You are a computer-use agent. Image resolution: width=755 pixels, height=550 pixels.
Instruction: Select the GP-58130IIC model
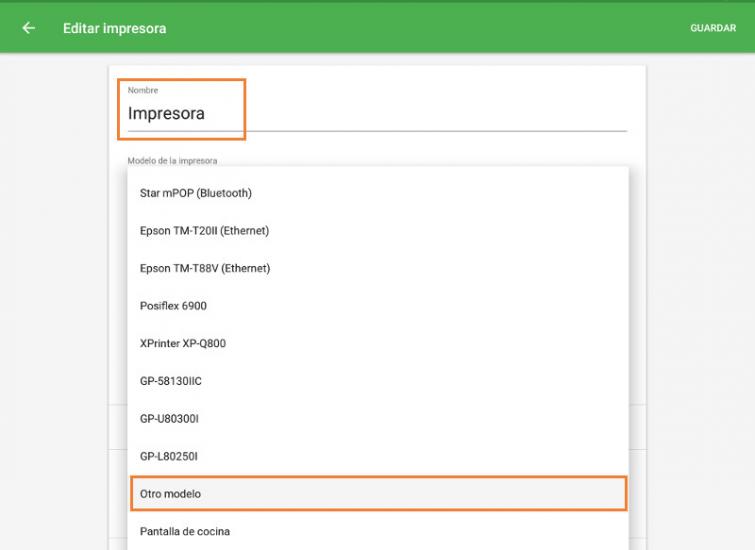coord(171,381)
